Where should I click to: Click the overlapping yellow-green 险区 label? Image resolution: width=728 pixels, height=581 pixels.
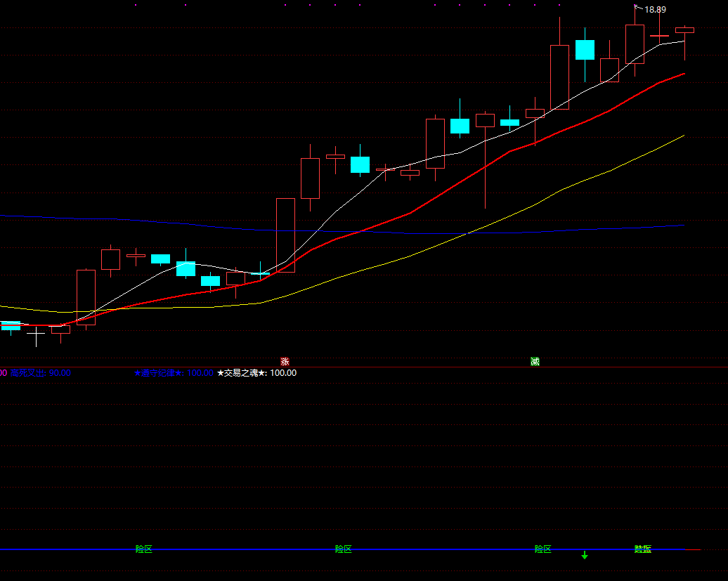pyautogui.click(x=643, y=549)
